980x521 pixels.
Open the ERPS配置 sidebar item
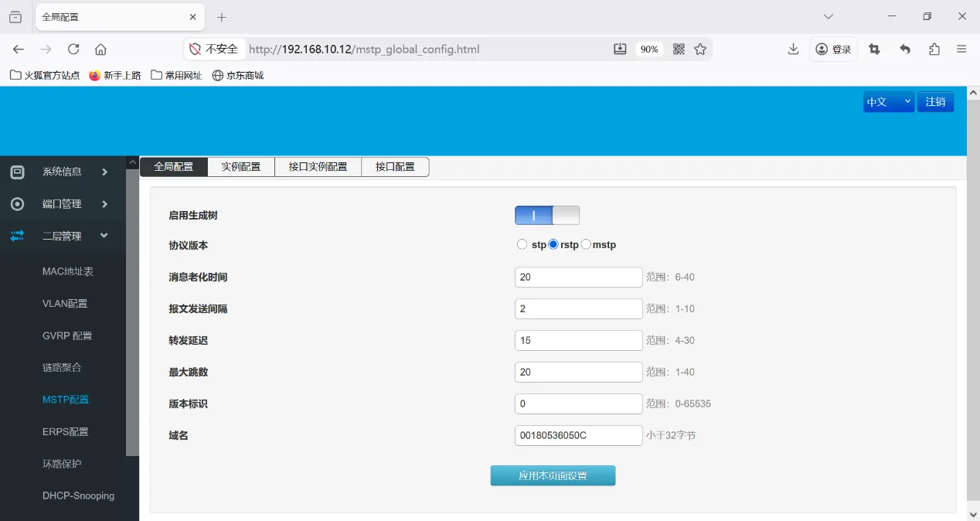pos(66,431)
